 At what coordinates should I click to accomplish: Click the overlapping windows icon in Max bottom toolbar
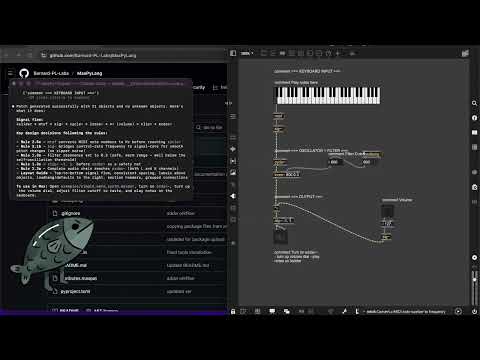coord(287,311)
